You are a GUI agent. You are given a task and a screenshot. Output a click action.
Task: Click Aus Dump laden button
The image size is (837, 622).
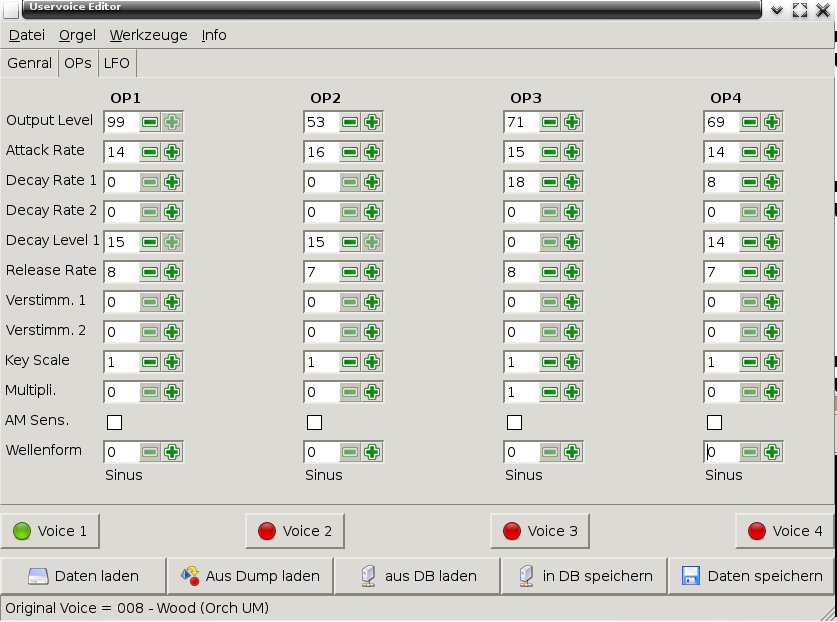[250, 576]
